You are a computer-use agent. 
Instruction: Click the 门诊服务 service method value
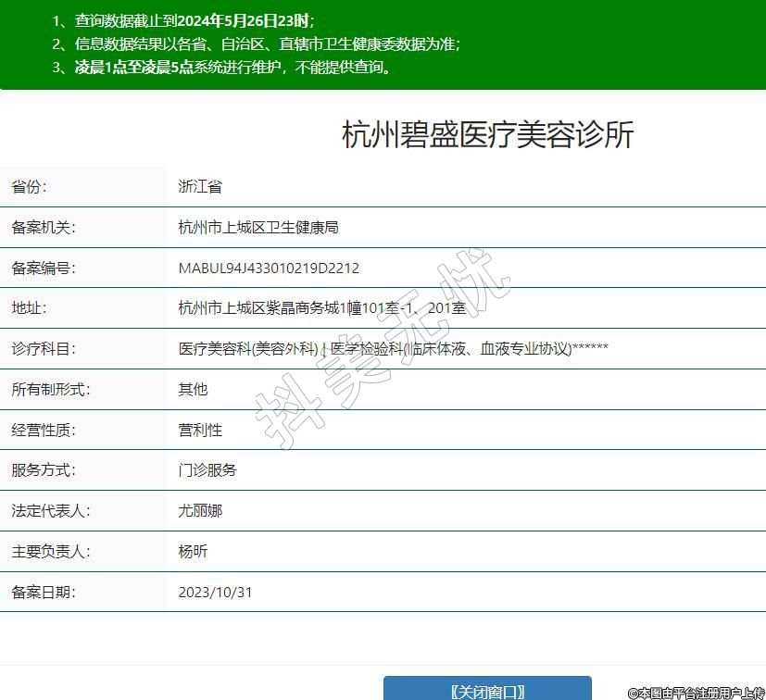pos(207,470)
